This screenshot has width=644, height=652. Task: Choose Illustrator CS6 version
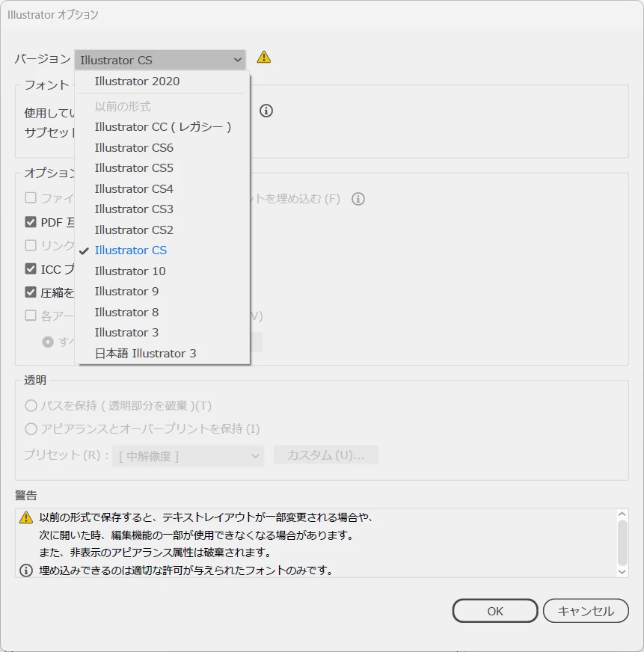pos(162,147)
